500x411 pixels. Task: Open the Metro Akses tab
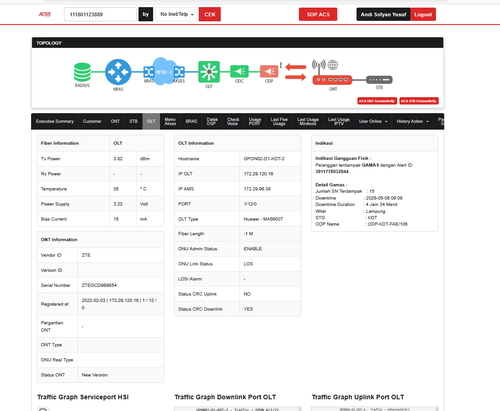click(170, 121)
